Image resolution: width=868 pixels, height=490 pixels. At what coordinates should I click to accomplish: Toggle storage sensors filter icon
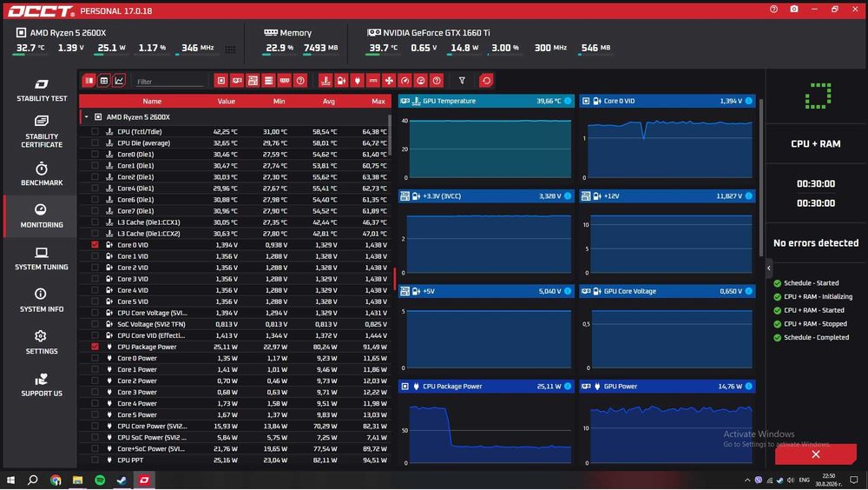268,81
